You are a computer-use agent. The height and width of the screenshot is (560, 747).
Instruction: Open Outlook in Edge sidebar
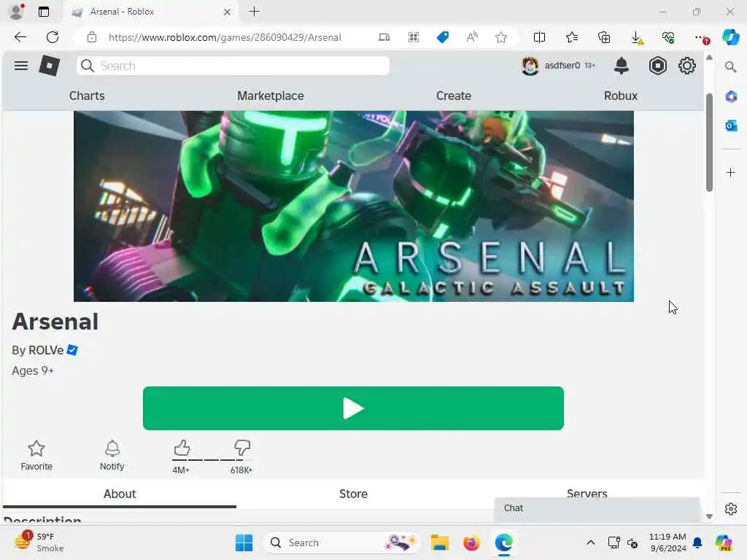tap(731, 125)
